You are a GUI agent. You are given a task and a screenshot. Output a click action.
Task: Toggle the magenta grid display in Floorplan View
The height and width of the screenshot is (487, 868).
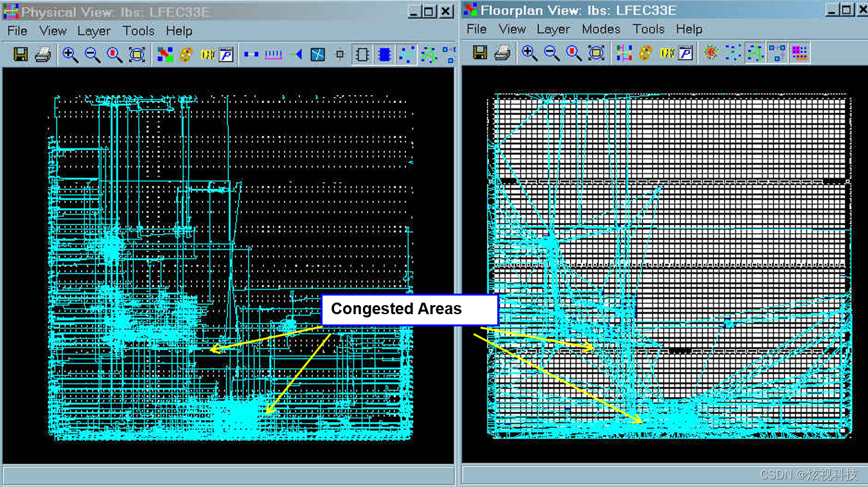(799, 53)
